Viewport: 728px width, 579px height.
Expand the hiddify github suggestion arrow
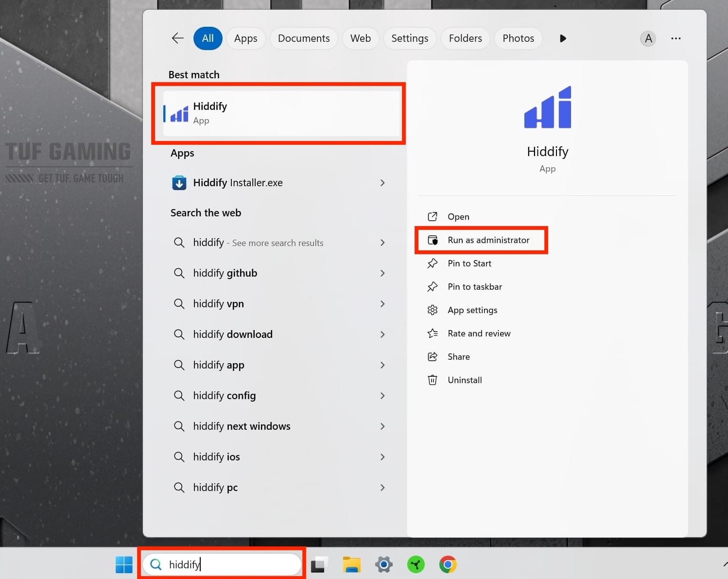coord(382,273)
